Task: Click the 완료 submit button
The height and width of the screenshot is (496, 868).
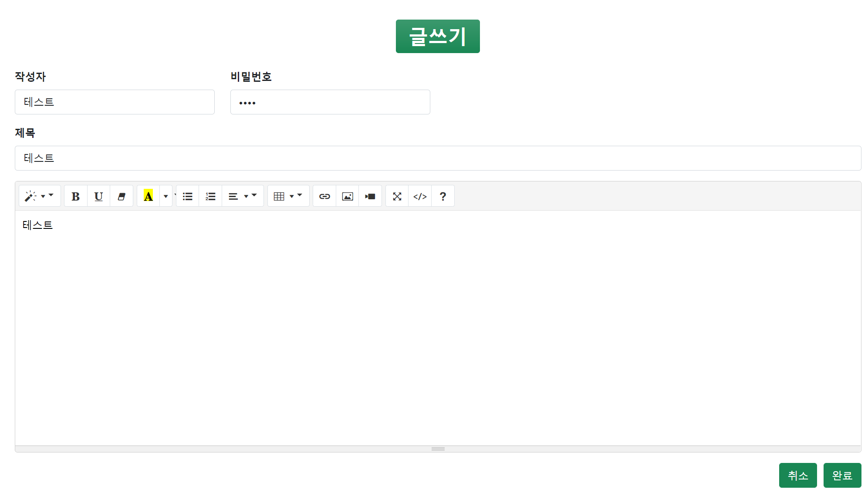Action: (x=842, y=475)
